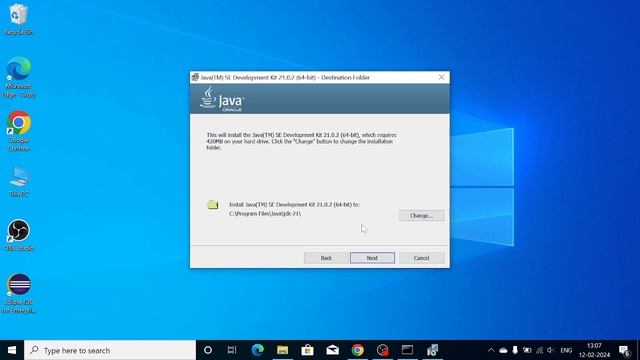Open the terminal window icon on taskbar

[x=407, y=350]
